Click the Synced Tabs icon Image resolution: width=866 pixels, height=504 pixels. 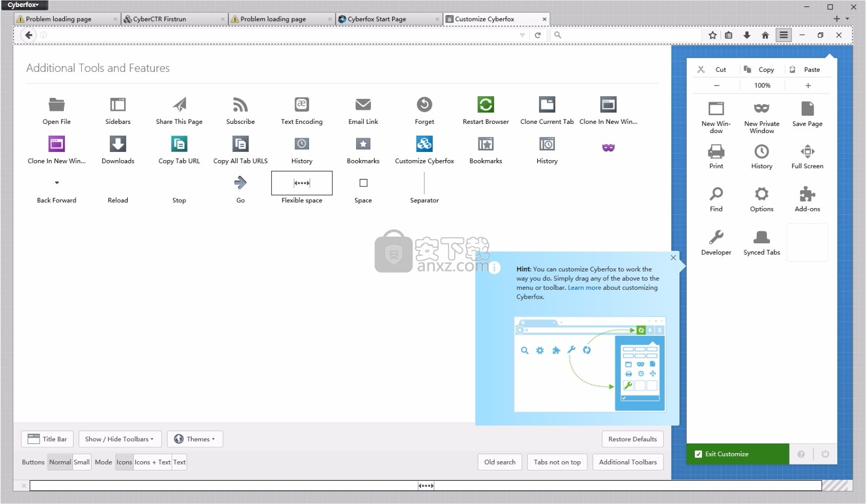click(x=762, y=237)
